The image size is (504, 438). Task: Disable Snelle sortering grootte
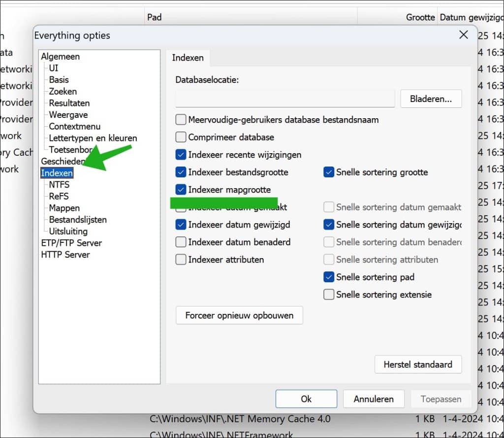coord(329,172)
